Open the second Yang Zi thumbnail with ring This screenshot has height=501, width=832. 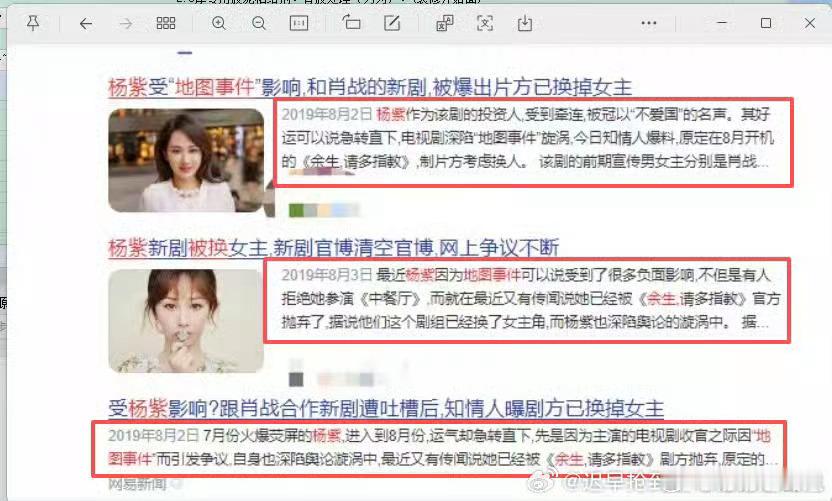[186, 321]
